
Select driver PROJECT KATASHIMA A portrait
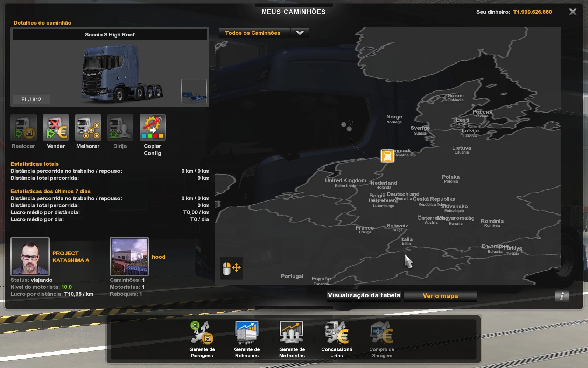point(30,256)
